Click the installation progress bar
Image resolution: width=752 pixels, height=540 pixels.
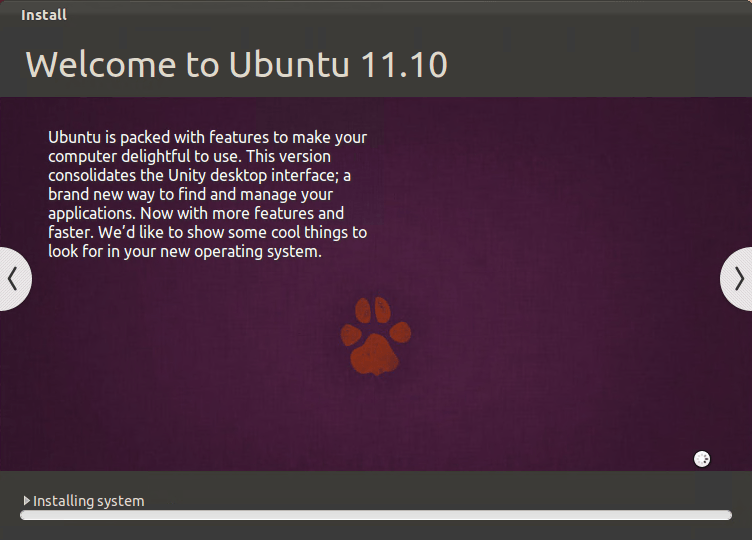(375, 515)
